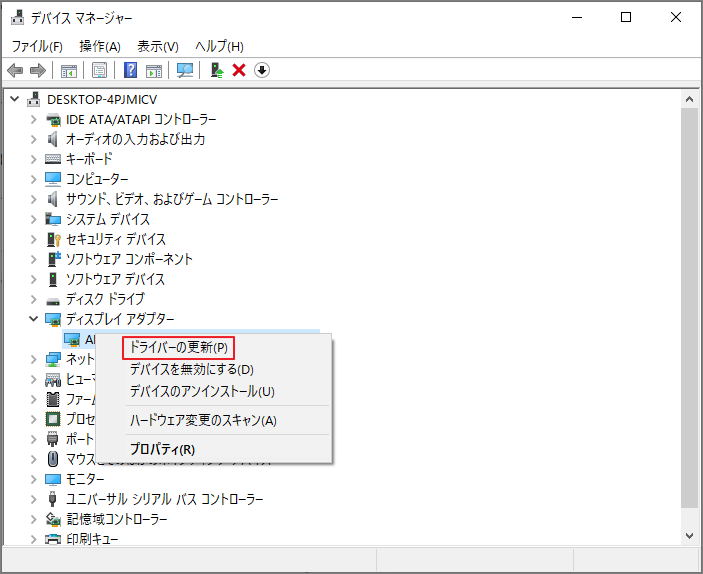Image resolution: width=703 pixels, height=574 pixels.
Task: Choose ドライバーの更新(P) from context menu
Action: (x=178, y=348)
